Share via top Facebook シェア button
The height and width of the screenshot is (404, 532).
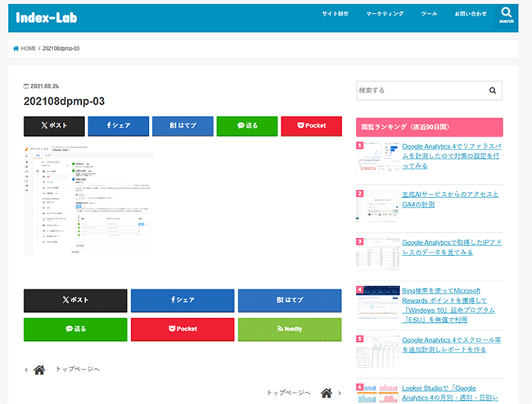click(x=119, y=126)
